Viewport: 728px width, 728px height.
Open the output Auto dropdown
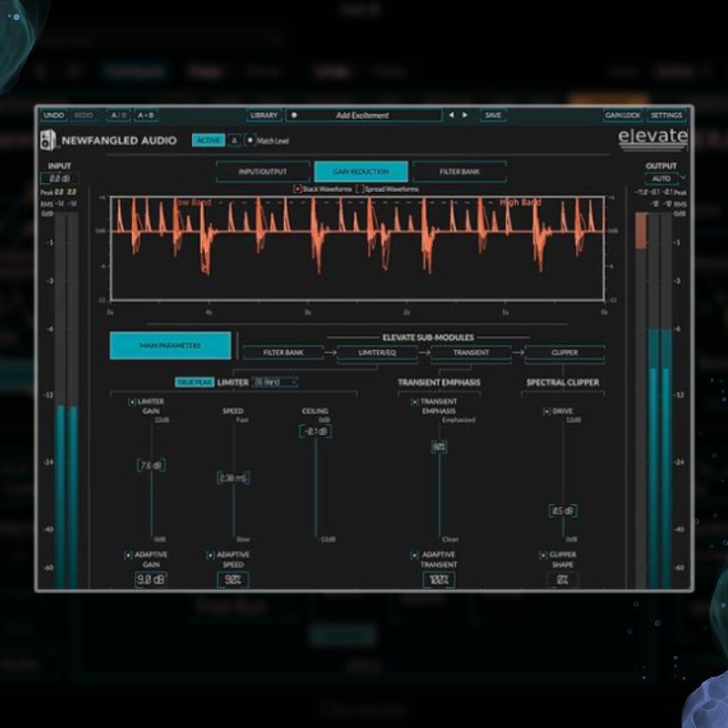coord(664,178)
